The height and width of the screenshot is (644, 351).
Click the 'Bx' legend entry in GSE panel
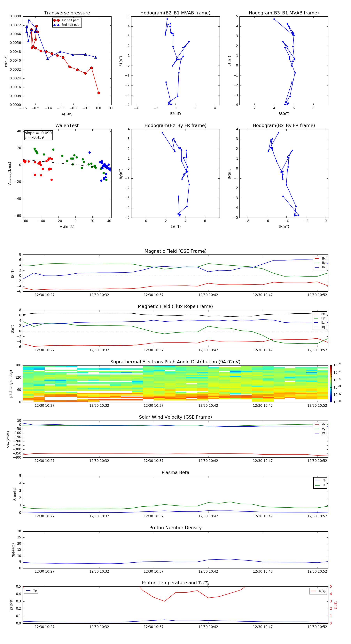(320, 259)
